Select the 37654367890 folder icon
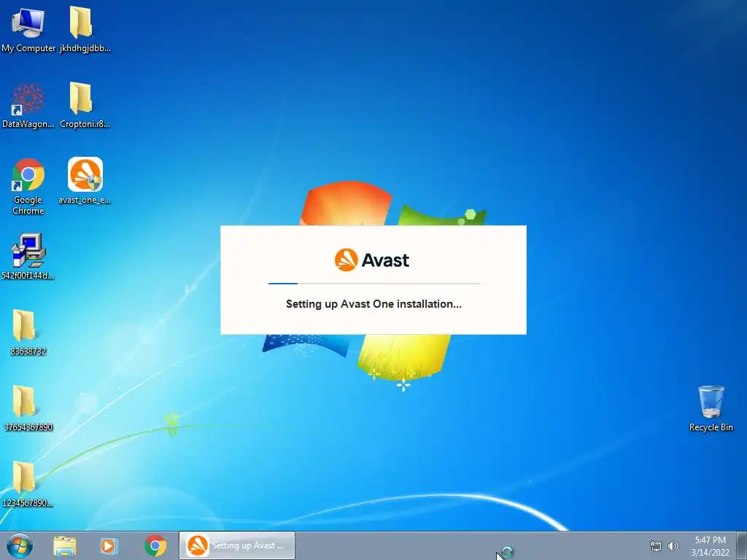Image resolution: width=747 pixels, height=560 pixels. tap(28, 408)
